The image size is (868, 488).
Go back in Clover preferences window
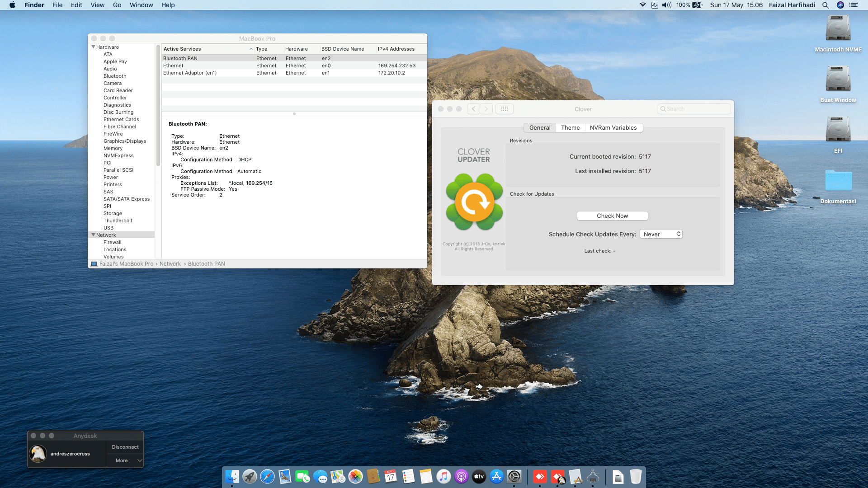[473, 109]
